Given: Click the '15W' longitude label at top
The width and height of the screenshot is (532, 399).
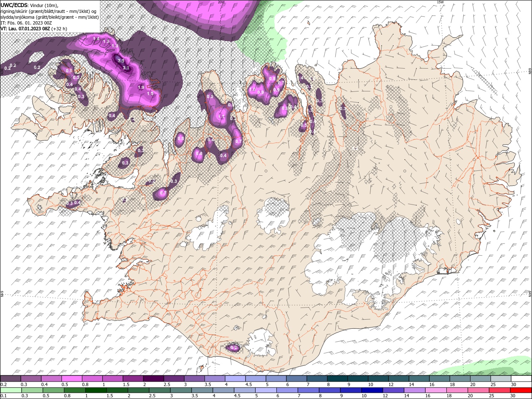Looking at the screenshot, I should click(440, 2).
